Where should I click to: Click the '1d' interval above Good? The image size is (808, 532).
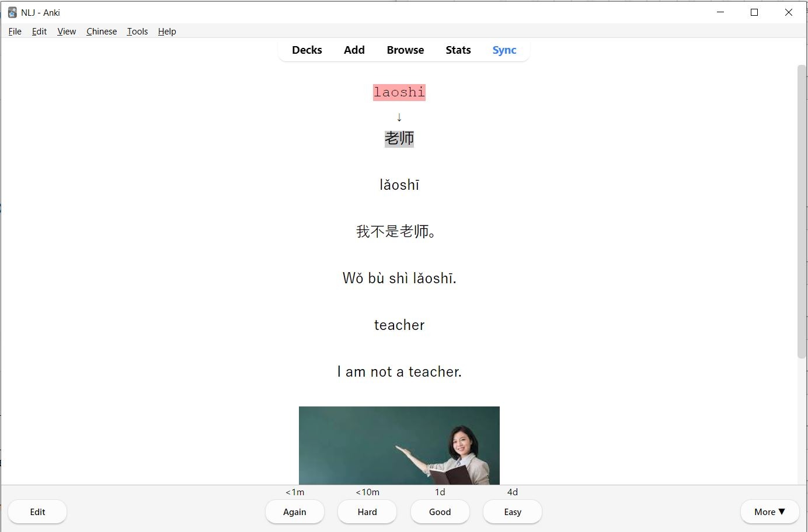[x=440, y=492]
